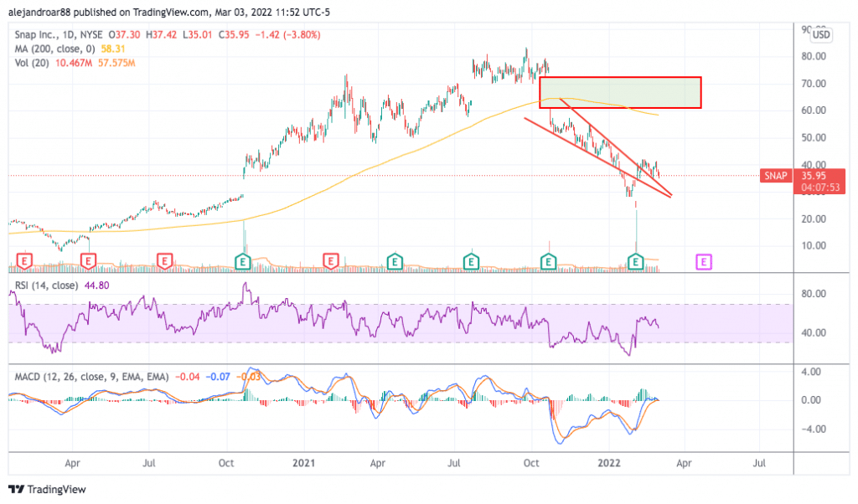Click the MACD line value -0.07
This screenshot has height=504, width=858.
(x=218, y=377)
